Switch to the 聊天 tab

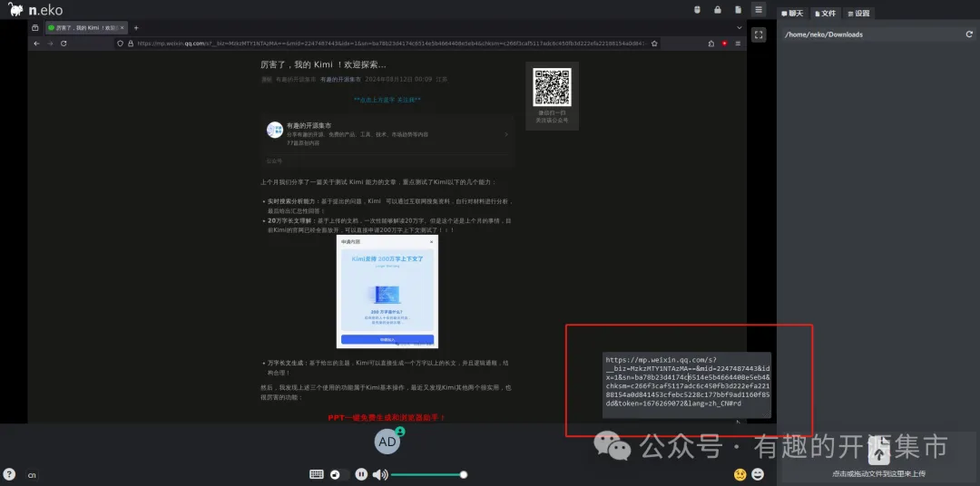coord(792,13)
